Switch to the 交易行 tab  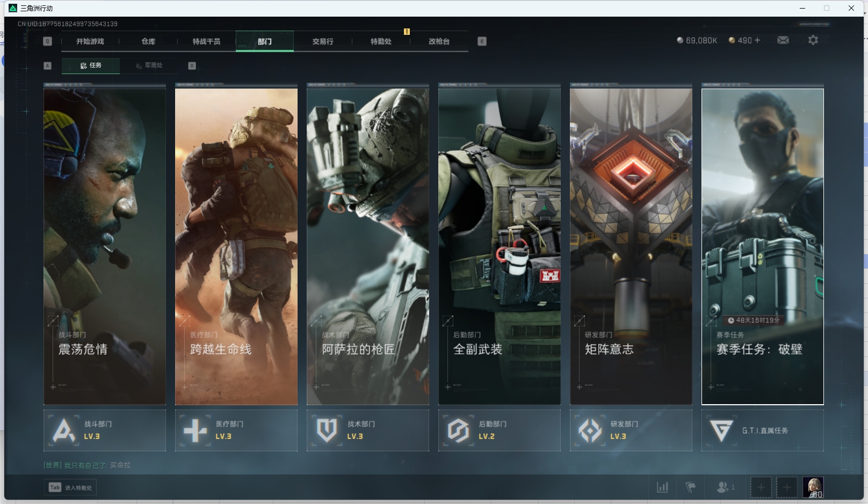coord(323,41)
